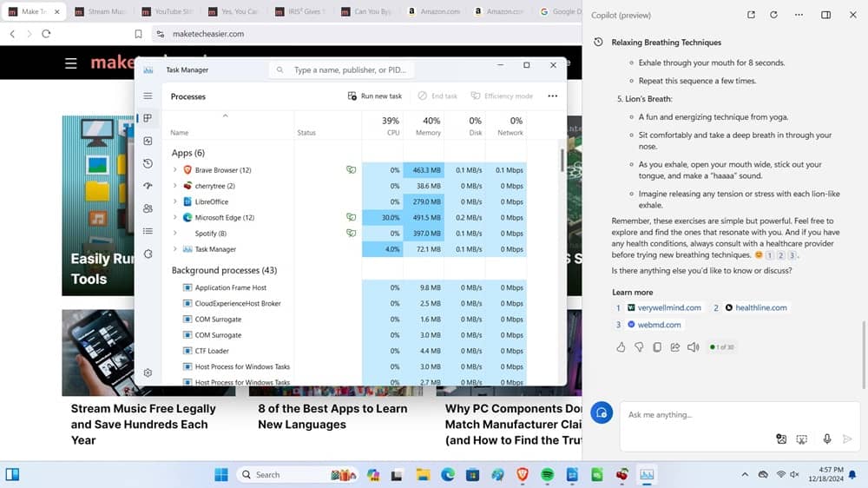Screen dimensions: 868x488
Task: Click the microphone icon in Copilot input
Action: click(x=827, y=439)
